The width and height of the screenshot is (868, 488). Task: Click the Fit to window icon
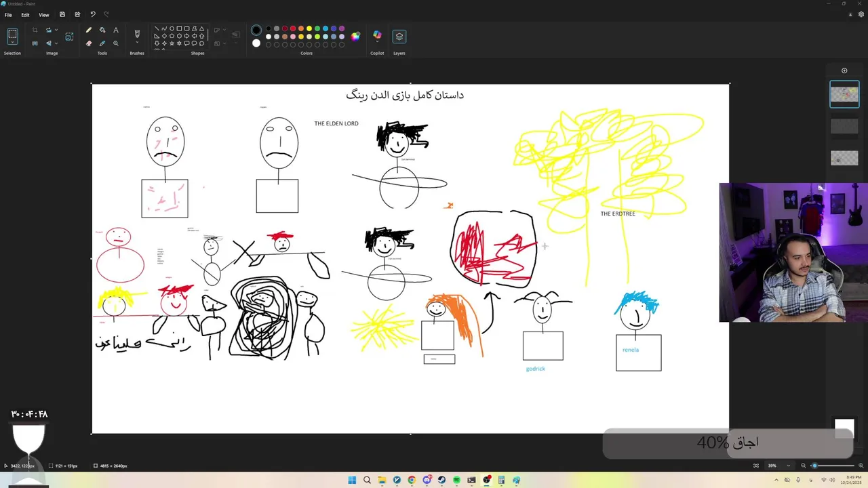tap(756, 466)
